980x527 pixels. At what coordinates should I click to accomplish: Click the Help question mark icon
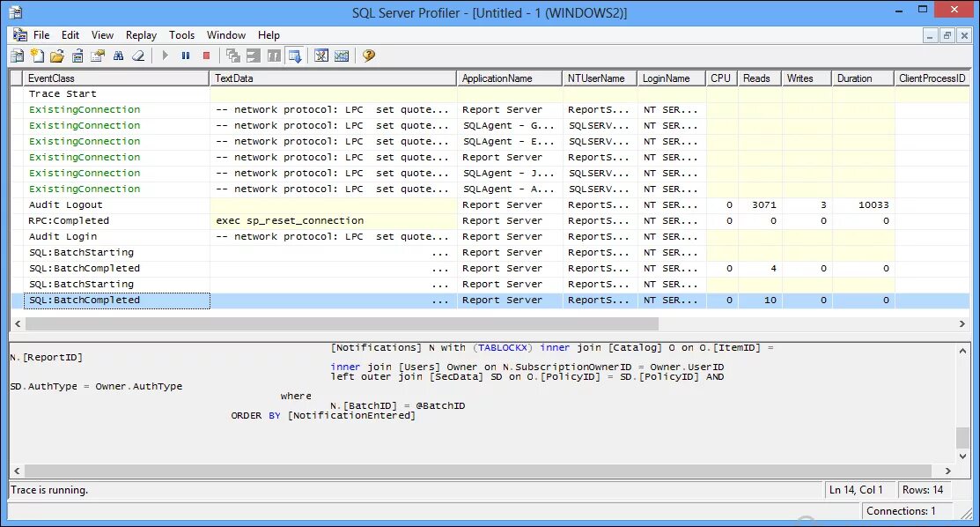(x=369, y=56)
